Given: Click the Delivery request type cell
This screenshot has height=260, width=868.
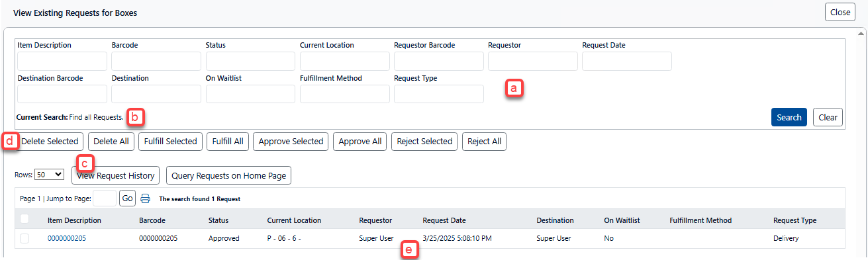Looking at the screenshot, I should point(786,238).
